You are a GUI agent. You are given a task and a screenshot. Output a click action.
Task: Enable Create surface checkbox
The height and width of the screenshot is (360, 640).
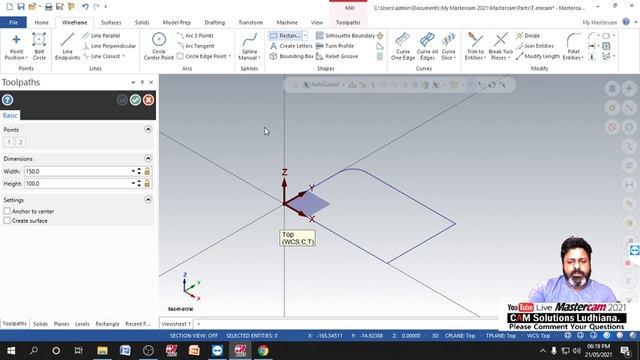tap(7, 220)
